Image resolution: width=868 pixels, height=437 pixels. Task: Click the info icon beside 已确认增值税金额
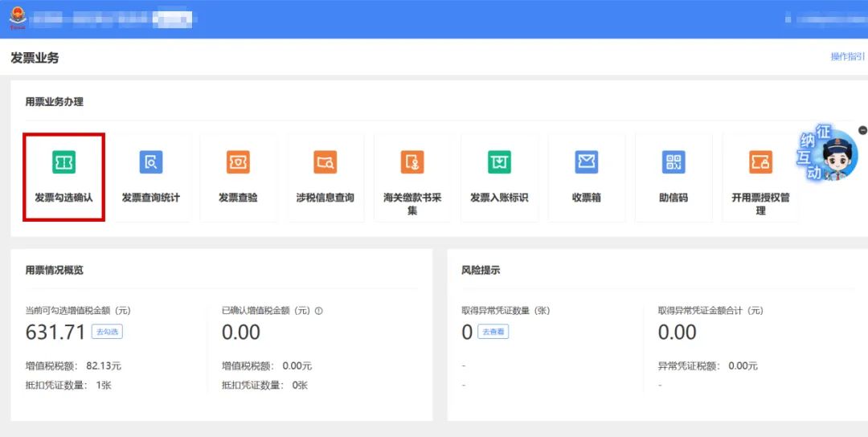319,311
